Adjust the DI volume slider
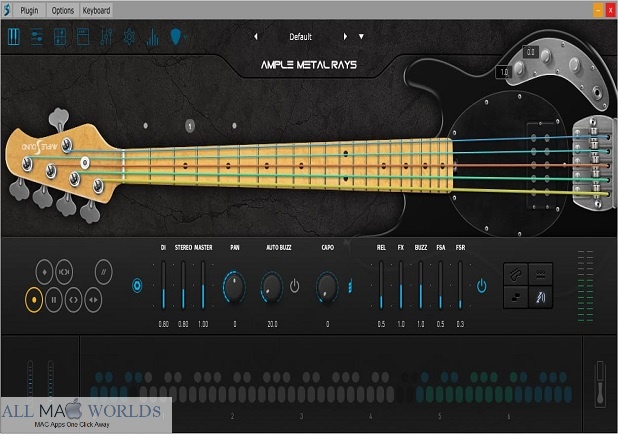The width and height of the screenshot is (618, 434). click(164, 285)
